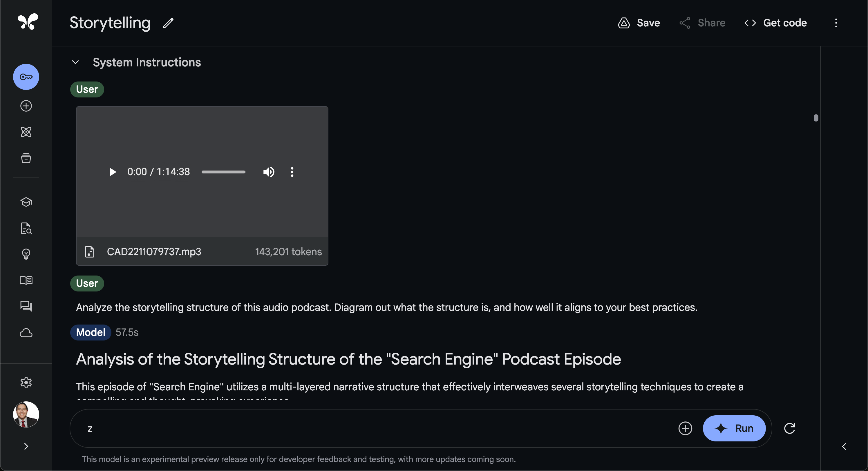
Task: Open the lightbulb icon in sidebar
Action: [x=26, y=254]
